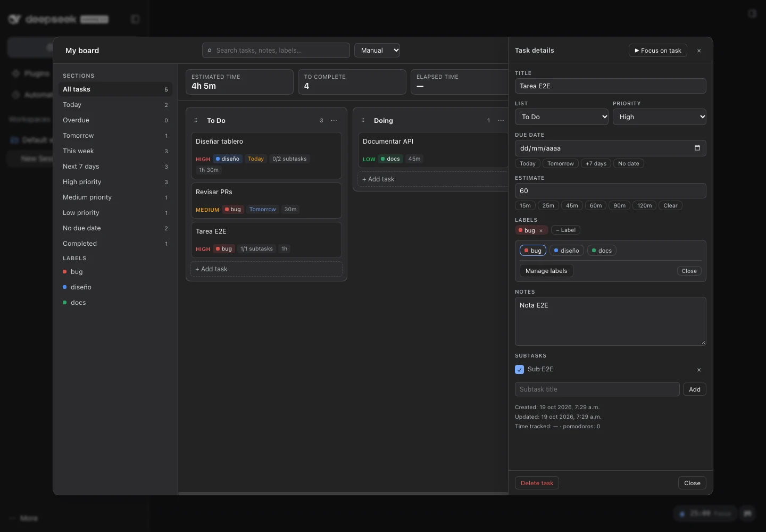The width and height of the screenshot is (766, 532).
Task: Click + Add task in the Doing list
Action: click(x=433, y=179)
